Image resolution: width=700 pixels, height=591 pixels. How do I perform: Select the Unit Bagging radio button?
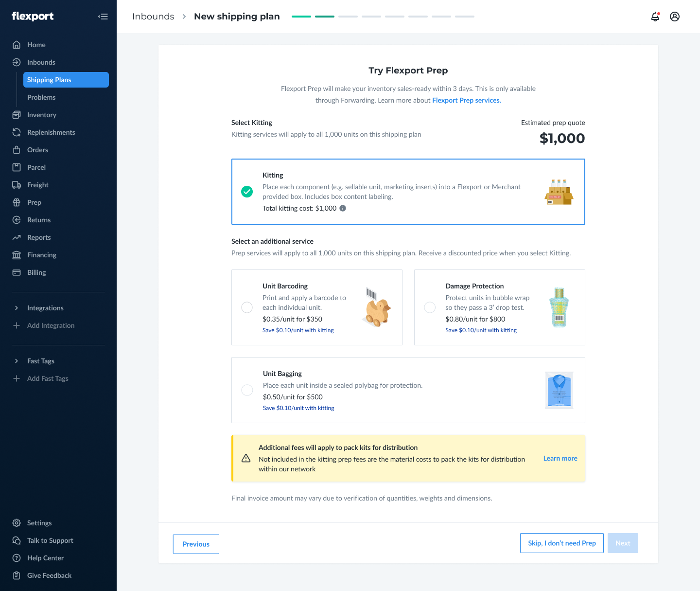click(x=247, y=390)
